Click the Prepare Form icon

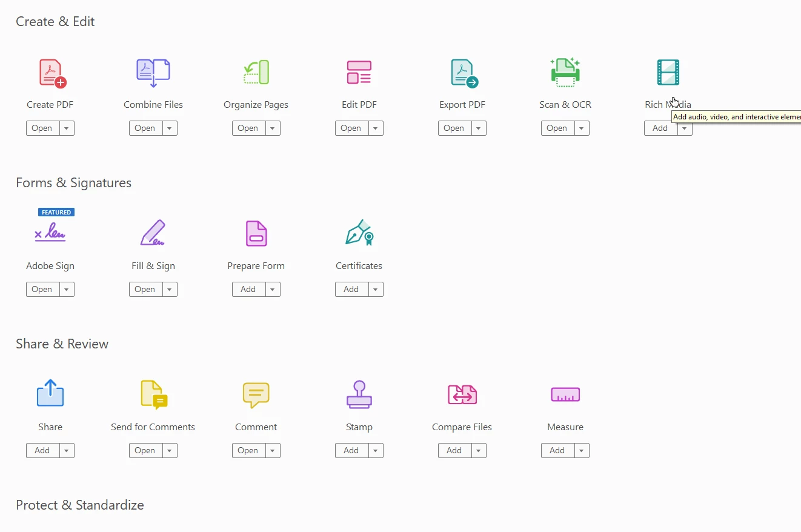[x=256, y=233]
